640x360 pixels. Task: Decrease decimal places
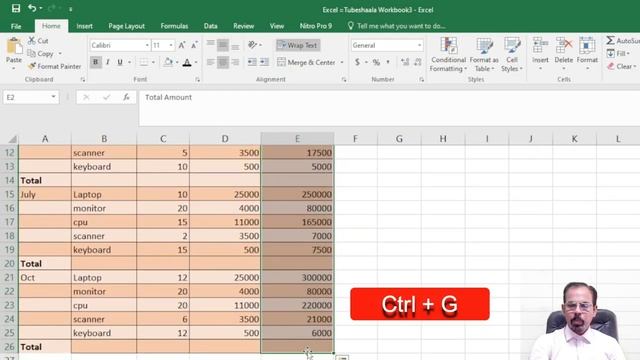point(418,62)
